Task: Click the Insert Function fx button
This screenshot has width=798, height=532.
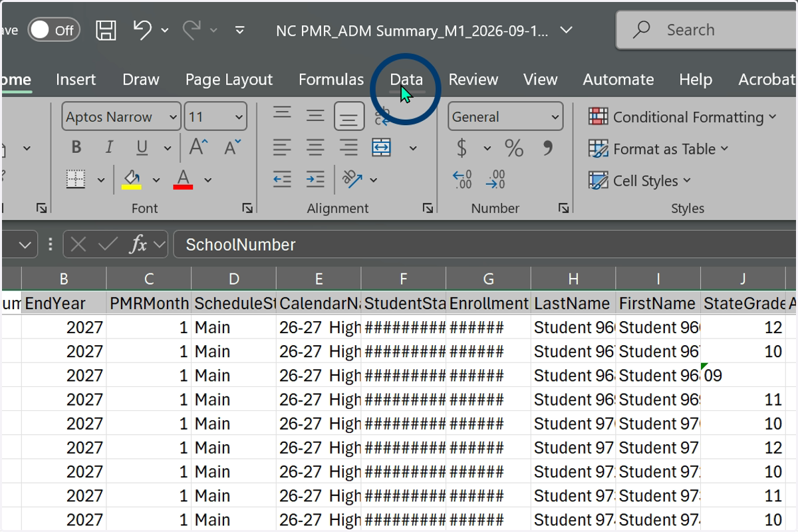Action: [x=138, y=245]
